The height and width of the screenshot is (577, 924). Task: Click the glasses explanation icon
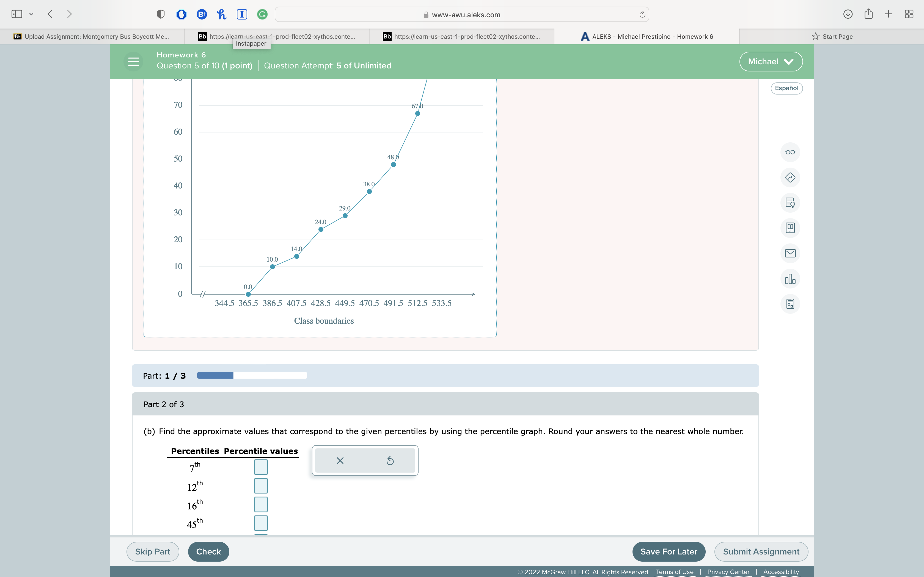[x=790, y=152]
